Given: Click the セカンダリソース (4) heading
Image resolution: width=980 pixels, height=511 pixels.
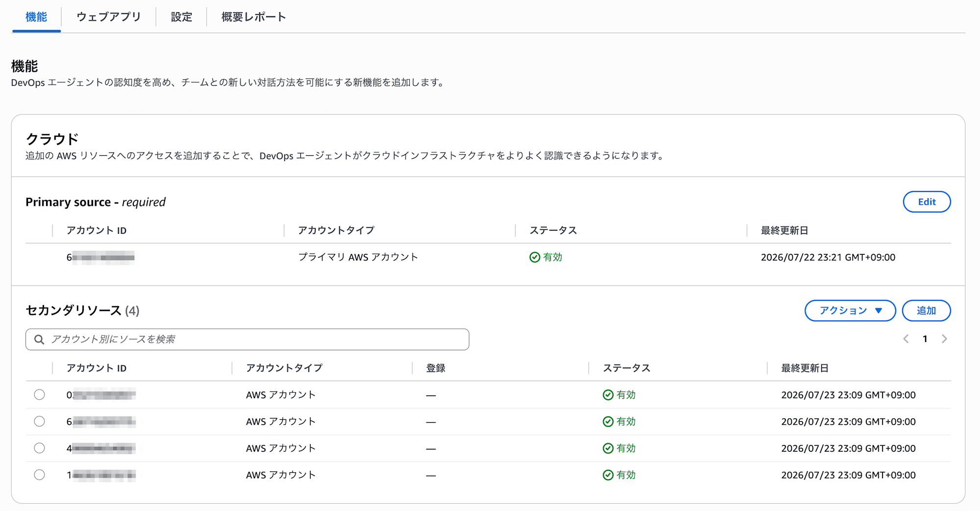Looking at the screenshot, I should tap(82, 311).
